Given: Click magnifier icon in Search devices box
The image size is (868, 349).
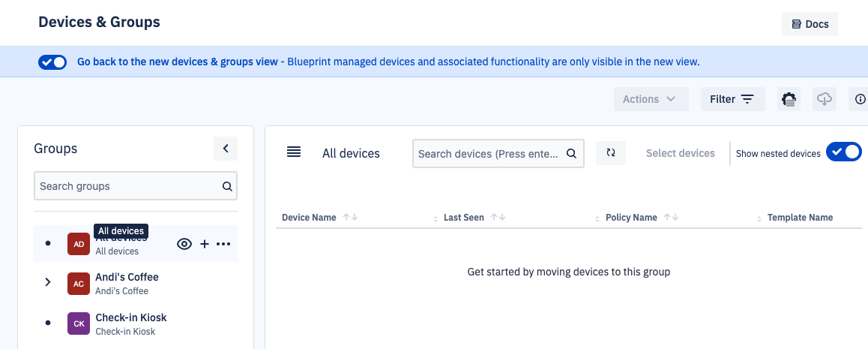Looking at the screenshot, I should tap(571, 153).
